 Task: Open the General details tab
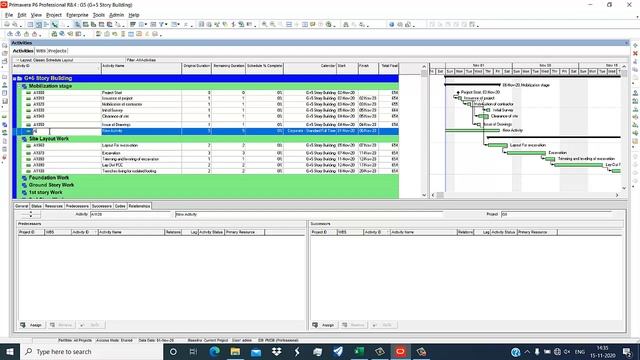click(x=22, y=206)
